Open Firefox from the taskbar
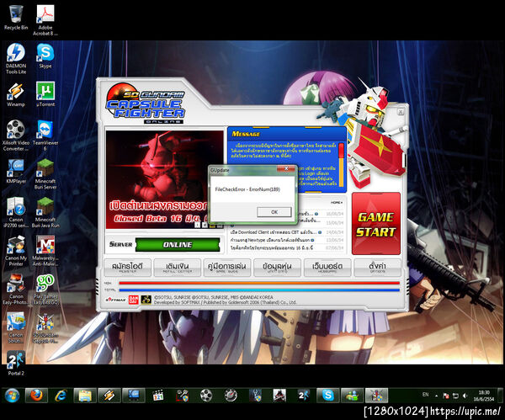505x420 pixels. pyautogui.click(x=36, y=396)
